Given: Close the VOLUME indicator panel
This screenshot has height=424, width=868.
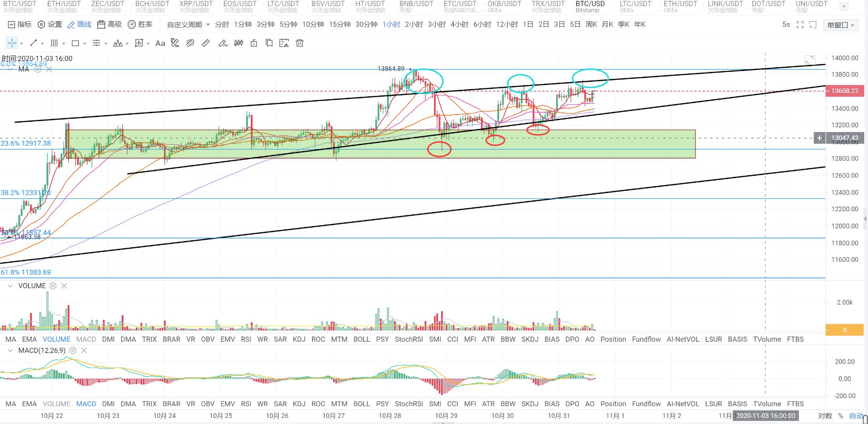Looking at the screenshot, I should 64,286.
